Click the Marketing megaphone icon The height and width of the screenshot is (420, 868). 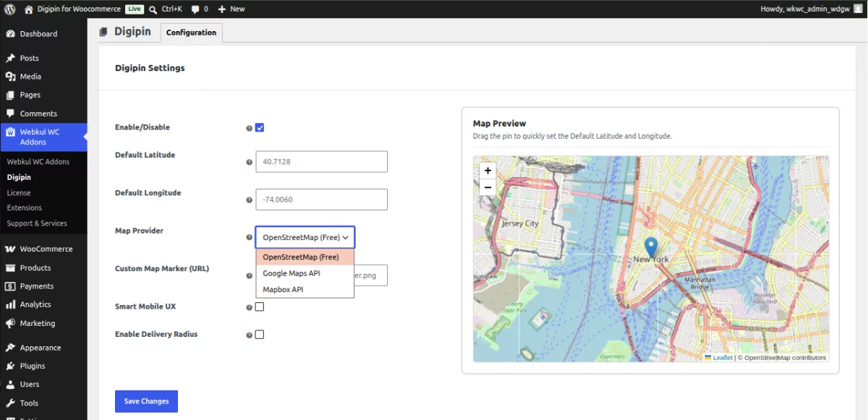pyautogui.click(x=10, y=323)
